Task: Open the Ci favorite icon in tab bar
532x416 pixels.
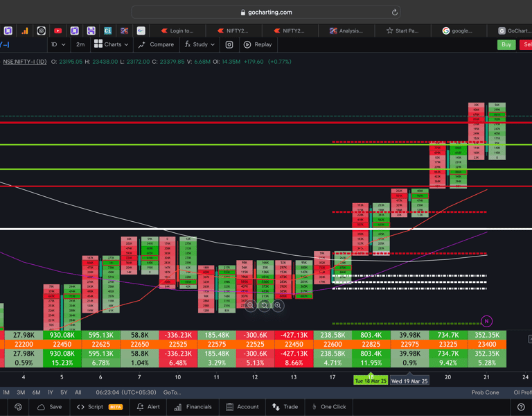Action: click(x=107, y=31)
